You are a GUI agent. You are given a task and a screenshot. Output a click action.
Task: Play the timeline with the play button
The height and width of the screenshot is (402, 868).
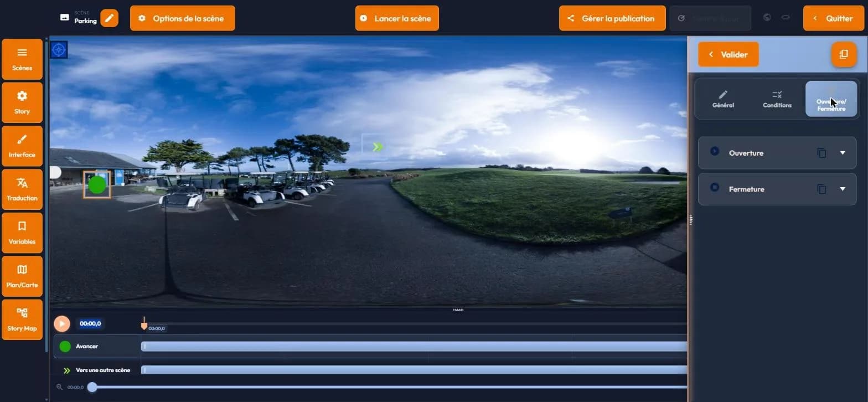[62, 323]
